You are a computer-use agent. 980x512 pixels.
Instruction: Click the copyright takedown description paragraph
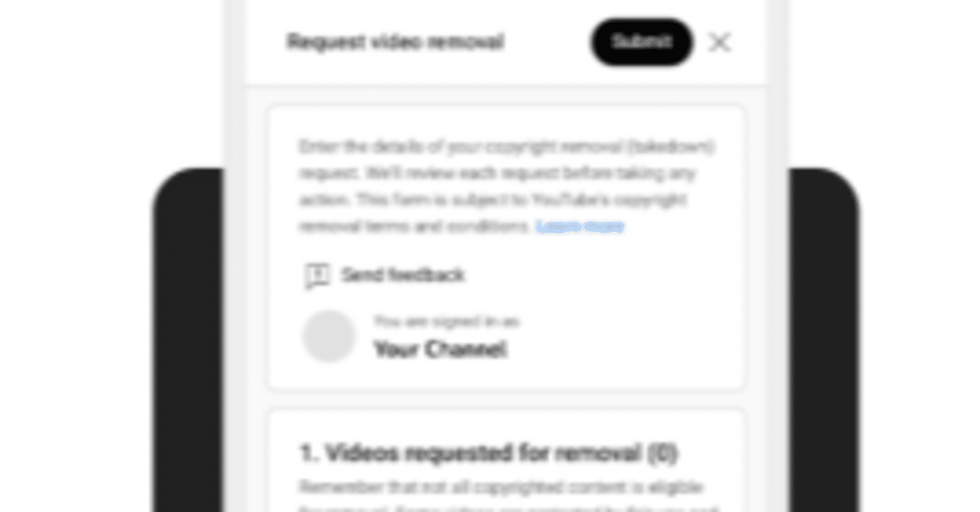click(506, 186)
